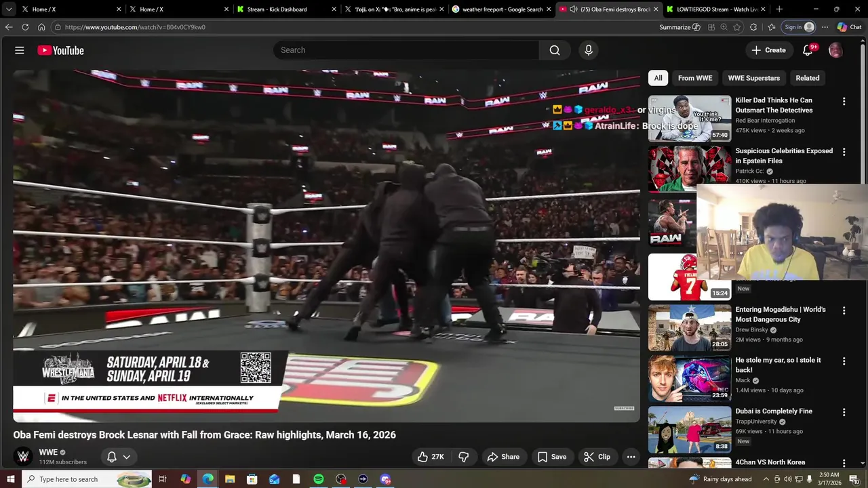
Task: Open Task View on the taskbar
Action: 163,479
